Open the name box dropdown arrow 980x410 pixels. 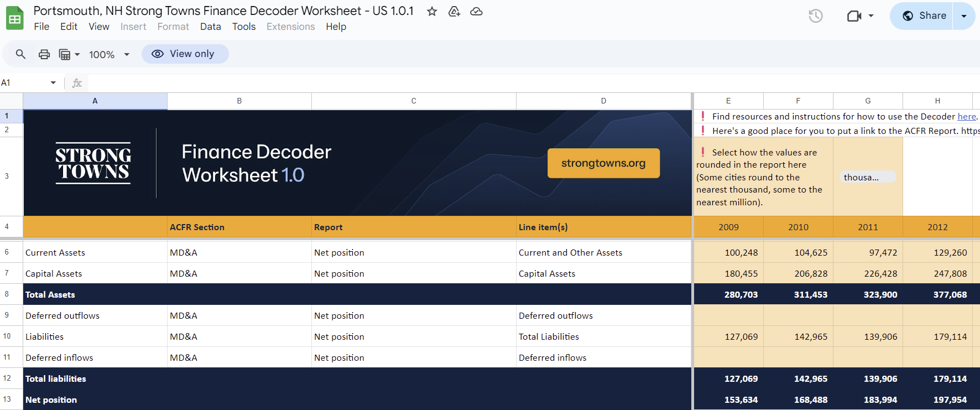tap(53, 83)
